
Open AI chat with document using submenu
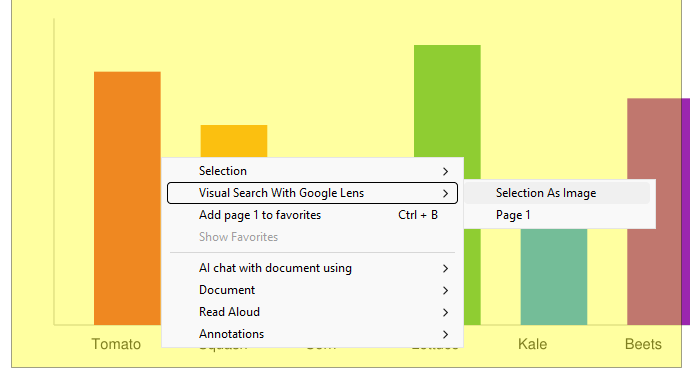click(x=312, y=268)
